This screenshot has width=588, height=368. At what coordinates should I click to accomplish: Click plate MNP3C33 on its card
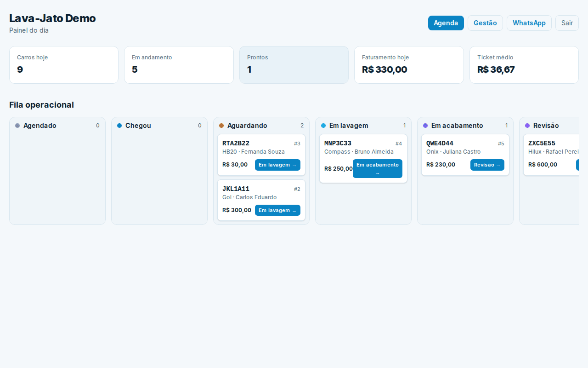[x=338, y=144]
